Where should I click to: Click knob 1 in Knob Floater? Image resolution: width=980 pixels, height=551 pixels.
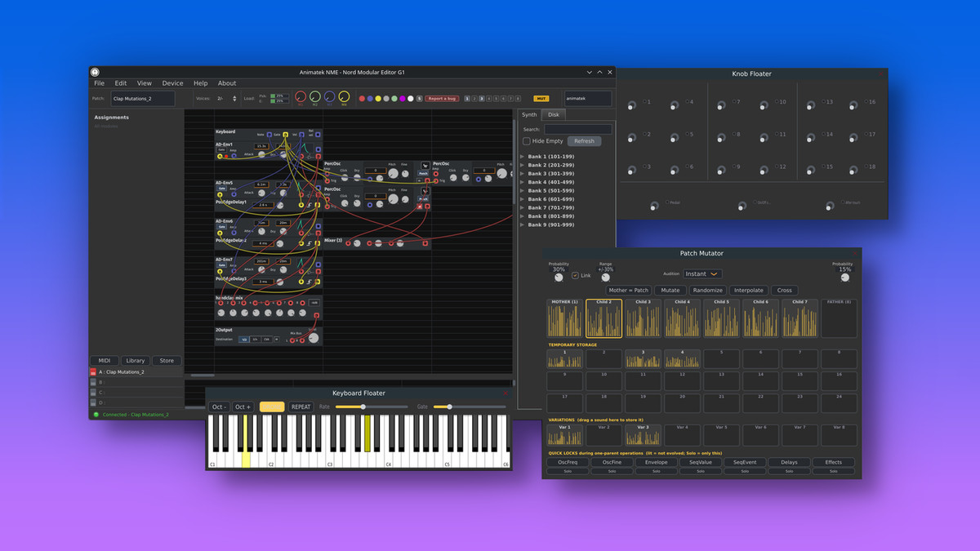click(x=631, y=105)
